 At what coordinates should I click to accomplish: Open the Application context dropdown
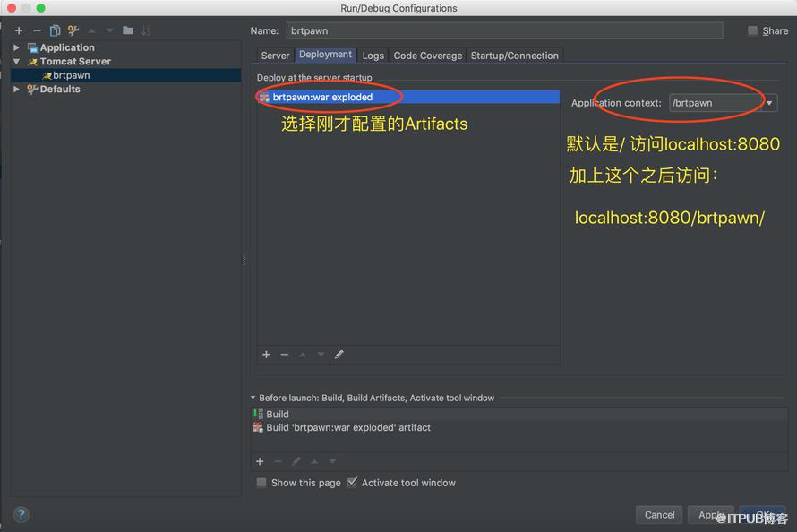click(x=769, y=103)
